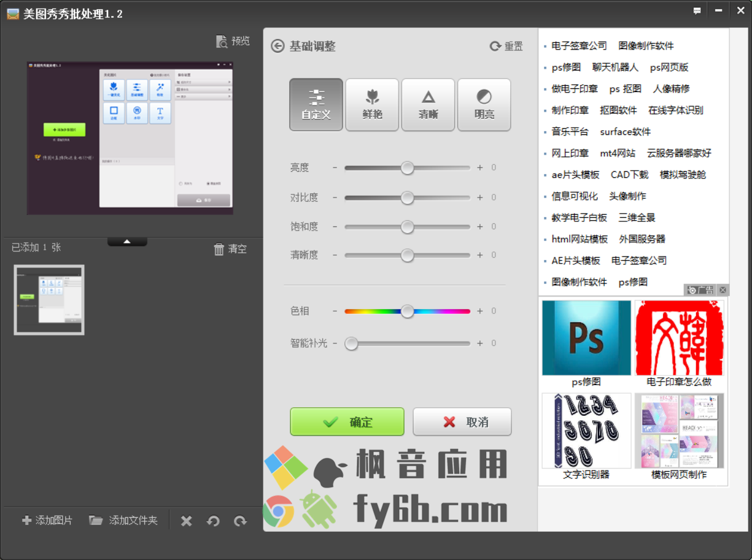The width and height of the screenshot is (752, 560).
Task: Click the 清晰度 sharpness slider handle
Action: click(407, 255)
